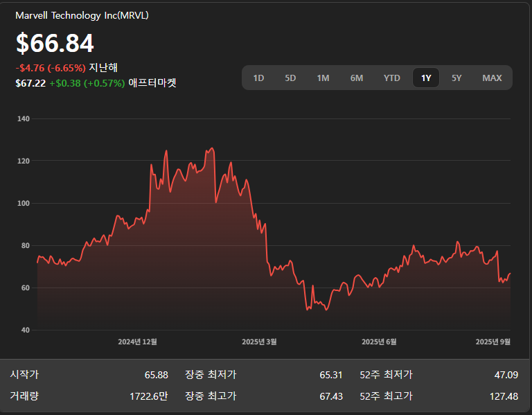Switch chart to 5Y range

[456, 78]
